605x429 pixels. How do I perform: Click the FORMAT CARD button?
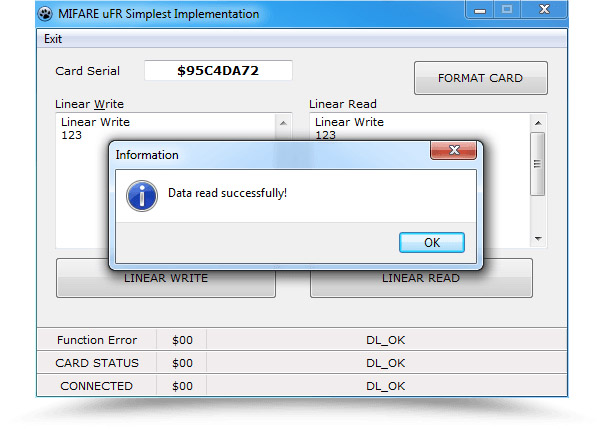click(x=481, y=78)
